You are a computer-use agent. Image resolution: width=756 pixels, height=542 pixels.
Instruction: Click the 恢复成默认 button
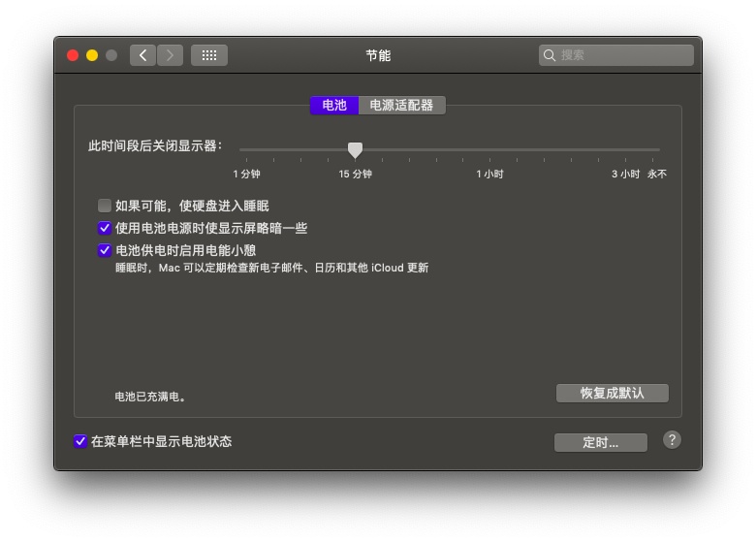pyautogui.click(x=613, y=393)
